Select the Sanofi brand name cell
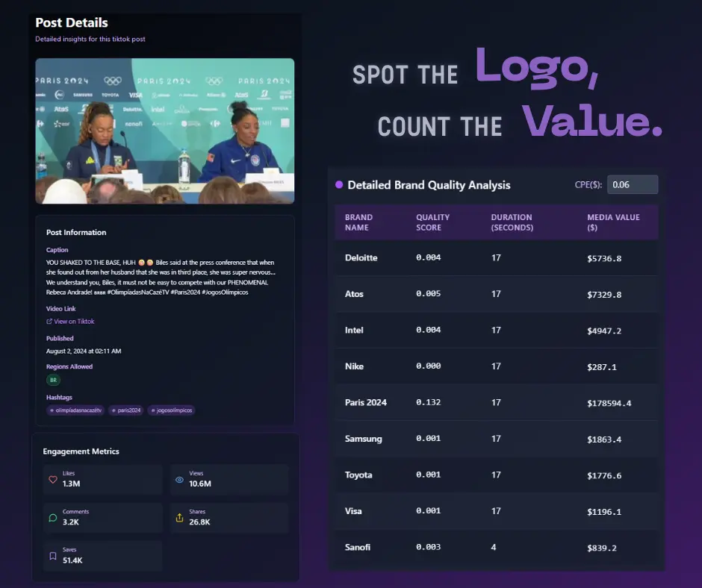The image size is (702, 588). 357,547
